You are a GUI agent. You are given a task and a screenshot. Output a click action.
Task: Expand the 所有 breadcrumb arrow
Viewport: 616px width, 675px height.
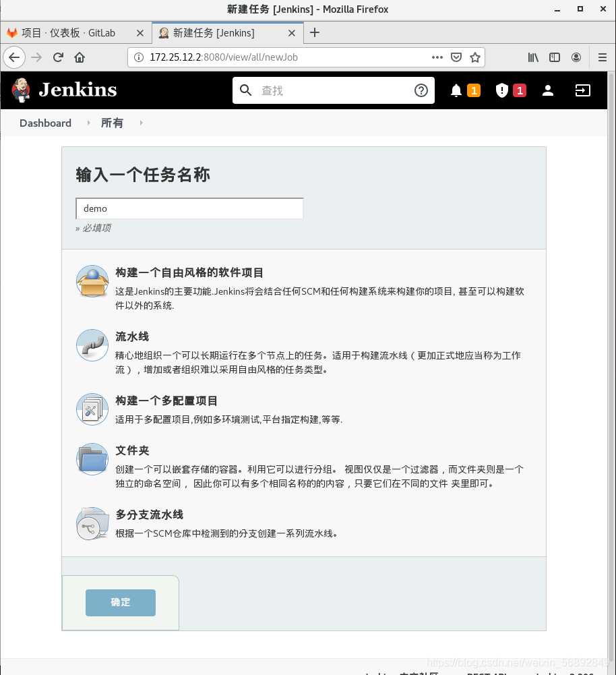[141, 123]
